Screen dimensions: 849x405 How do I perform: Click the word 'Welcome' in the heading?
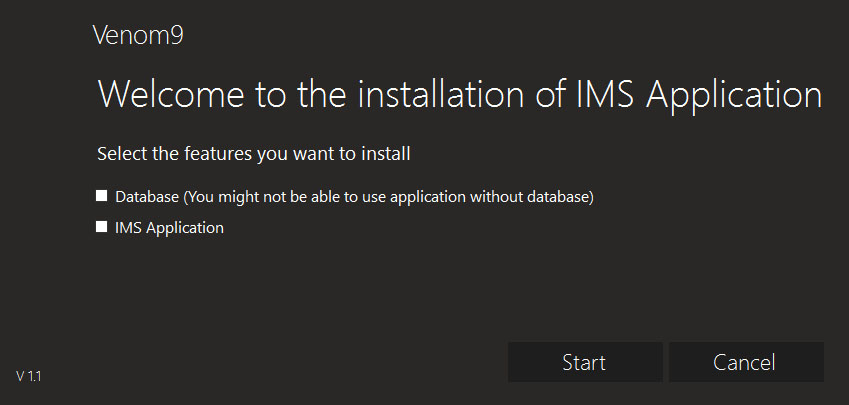[x=171, y=94]
